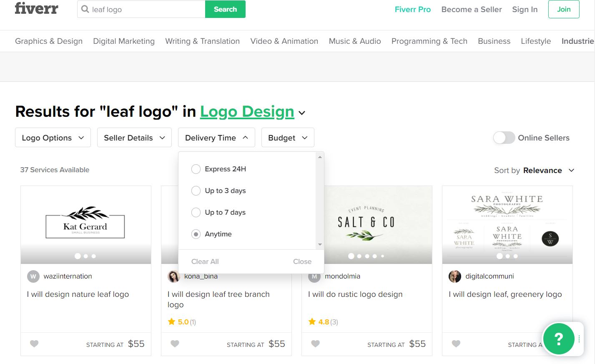Click the Sign In link
Screen dimensions: 595x364
pyautogui.click(x=525, y=9)
